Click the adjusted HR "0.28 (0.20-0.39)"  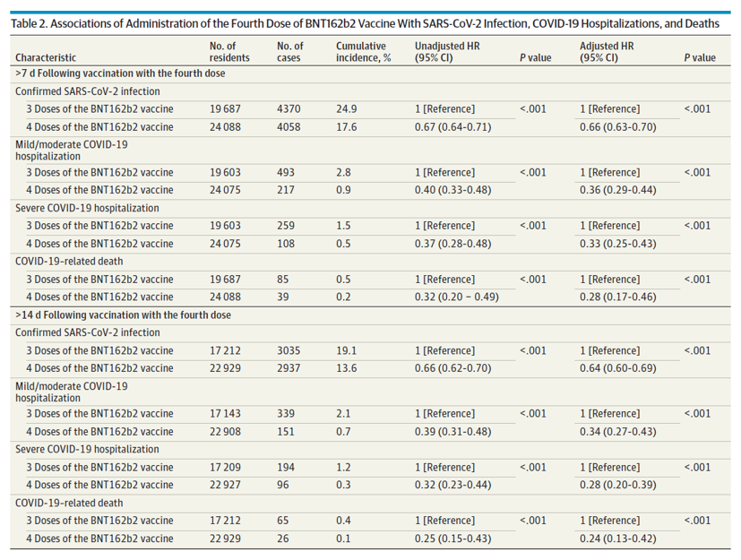coord(618,486)
